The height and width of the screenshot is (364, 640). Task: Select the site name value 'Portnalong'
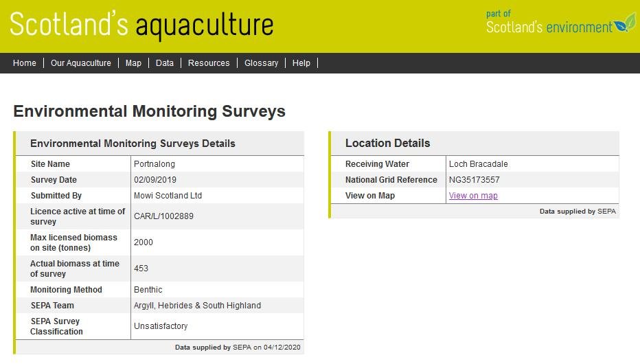pyautogui.click(x=155, y=164)
